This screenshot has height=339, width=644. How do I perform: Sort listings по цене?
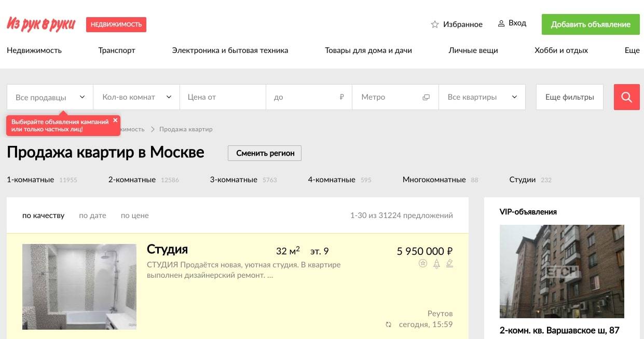click(x=134, y=215)
